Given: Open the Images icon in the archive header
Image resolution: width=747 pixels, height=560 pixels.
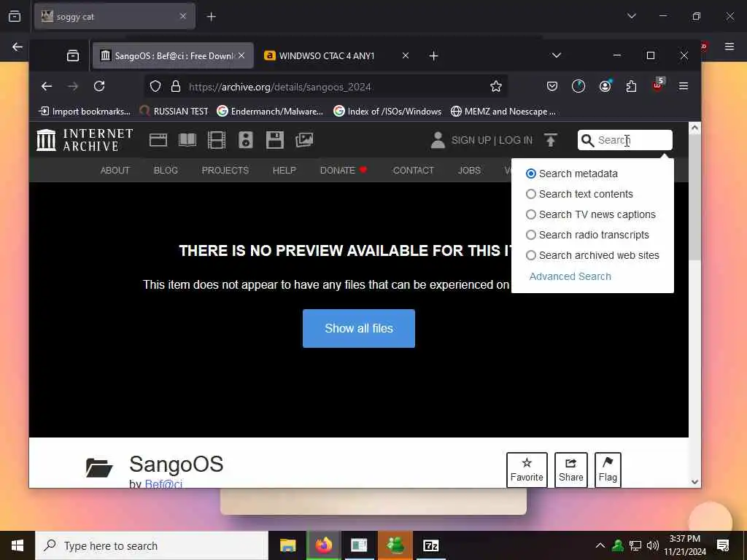Looking at the screenshot, I should [x=304, y=140].
